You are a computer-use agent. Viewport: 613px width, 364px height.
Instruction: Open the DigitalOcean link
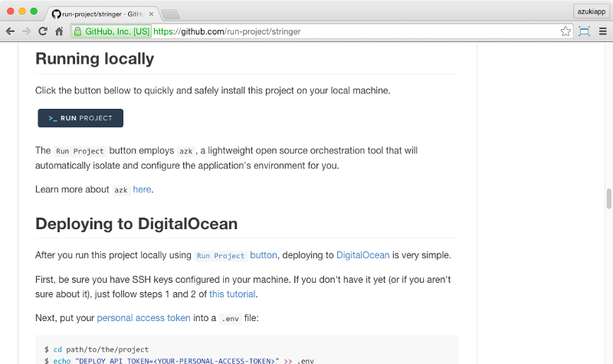pos(362,255)
